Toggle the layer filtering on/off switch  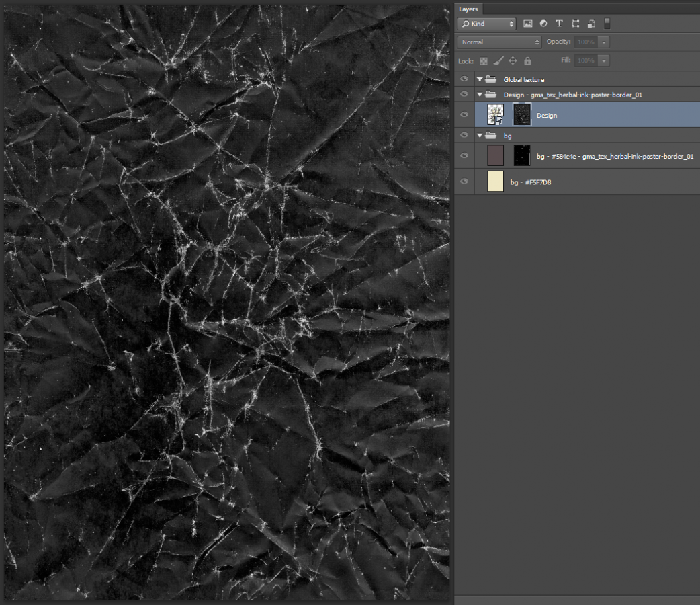[x=606, y=24]
